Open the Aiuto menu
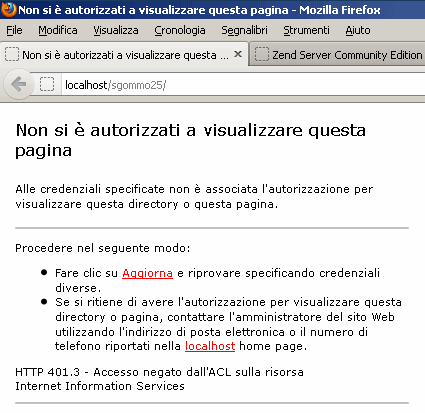425x413 pixels. [x=358, y=30]
